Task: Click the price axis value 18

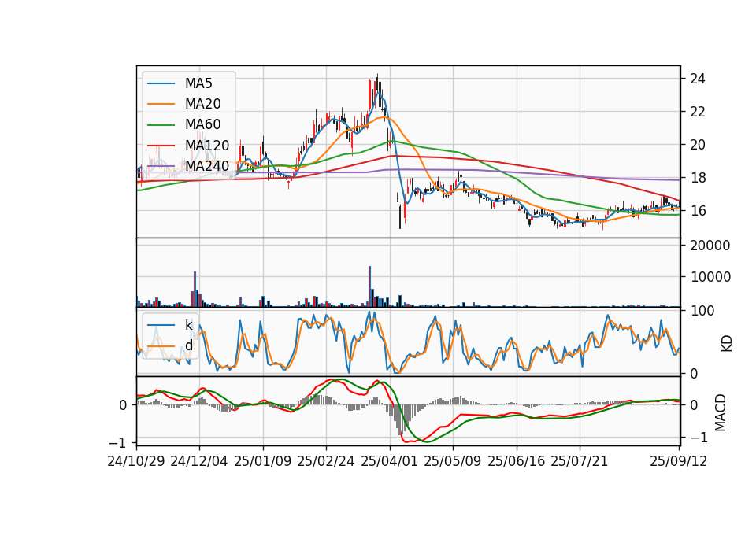Action: [x=697, y=178]
